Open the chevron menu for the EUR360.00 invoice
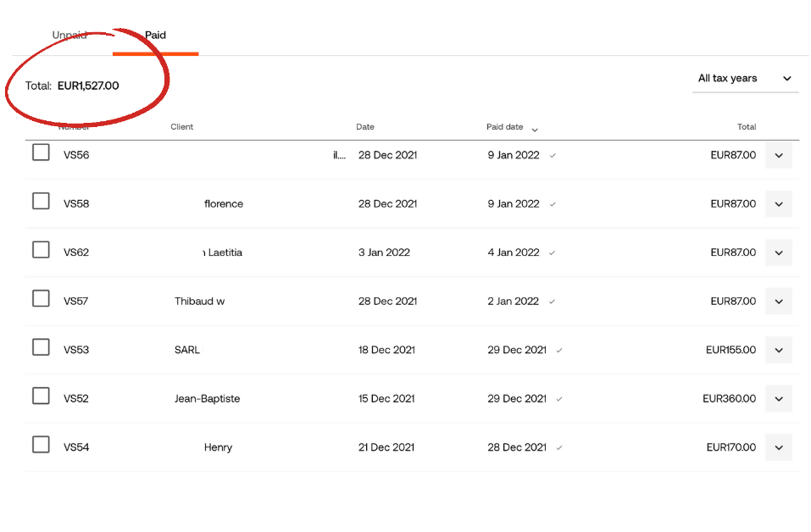 (x=779, y=399)
